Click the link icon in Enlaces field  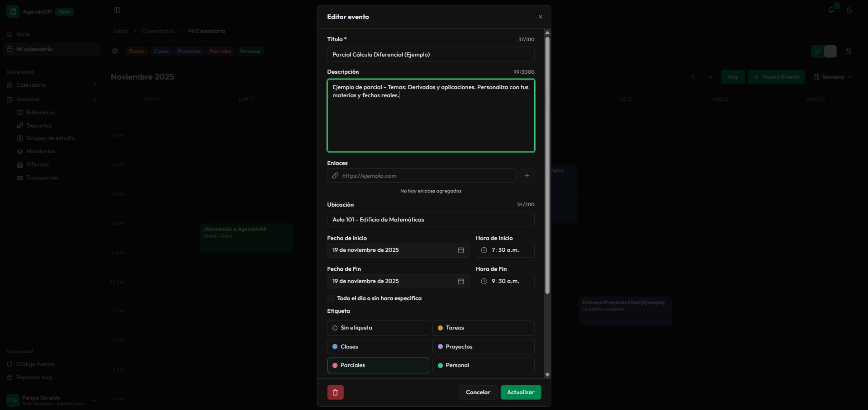(335, 175)
